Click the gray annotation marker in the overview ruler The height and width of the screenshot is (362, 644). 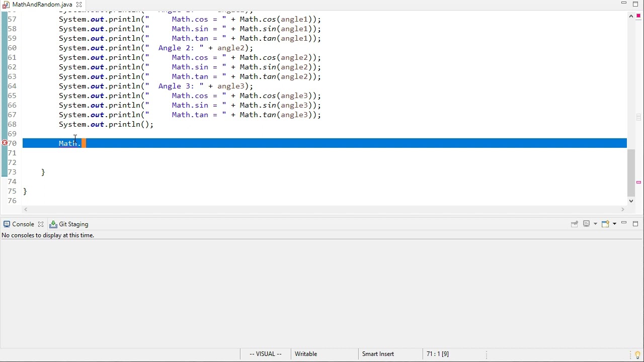[x=638, y=118]
